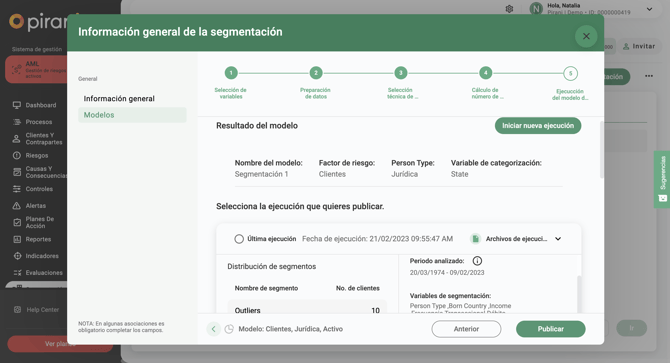Viewport: 670px width, 363px height.
Task: Click Archivos de ejecución file icon
Action: 475,239
